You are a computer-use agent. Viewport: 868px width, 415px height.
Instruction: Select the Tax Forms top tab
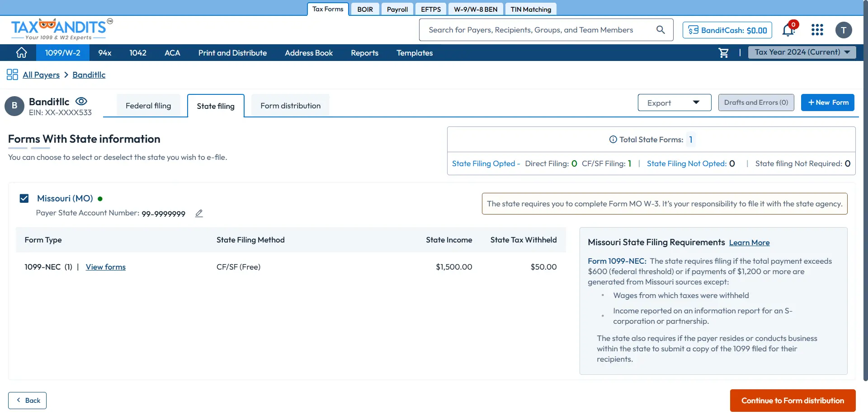point(328,9)
